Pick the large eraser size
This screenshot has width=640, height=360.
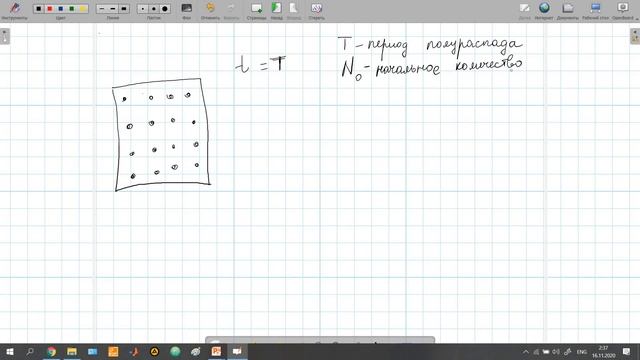coord(165,9)
